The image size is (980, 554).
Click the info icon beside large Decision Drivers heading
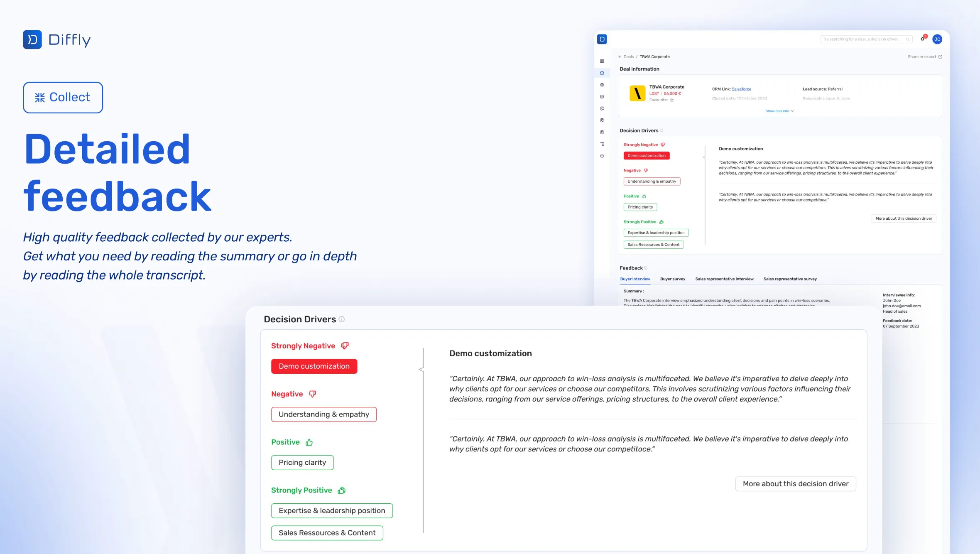(341, 319)
